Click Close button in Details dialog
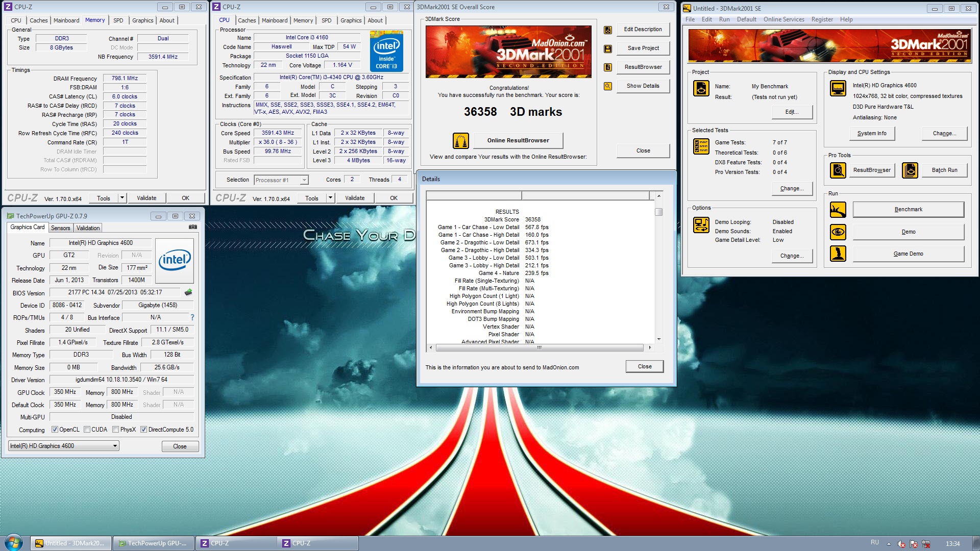980x551 pixels. (645, 366)
